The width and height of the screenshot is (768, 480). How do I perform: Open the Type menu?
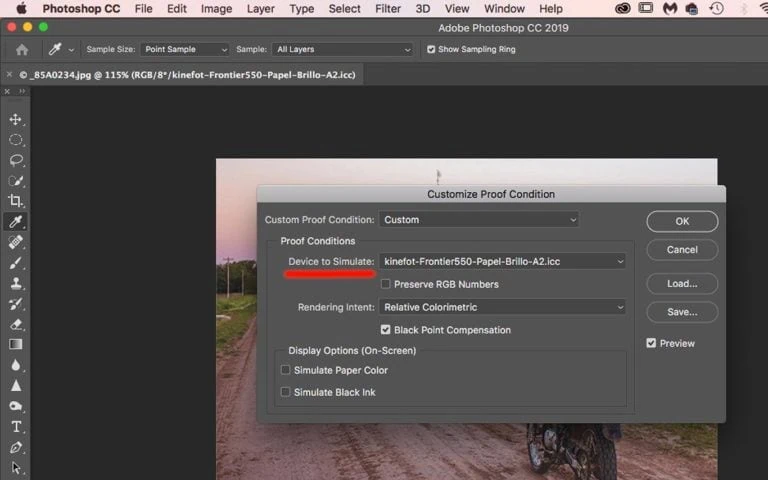(x=302, y=9)
